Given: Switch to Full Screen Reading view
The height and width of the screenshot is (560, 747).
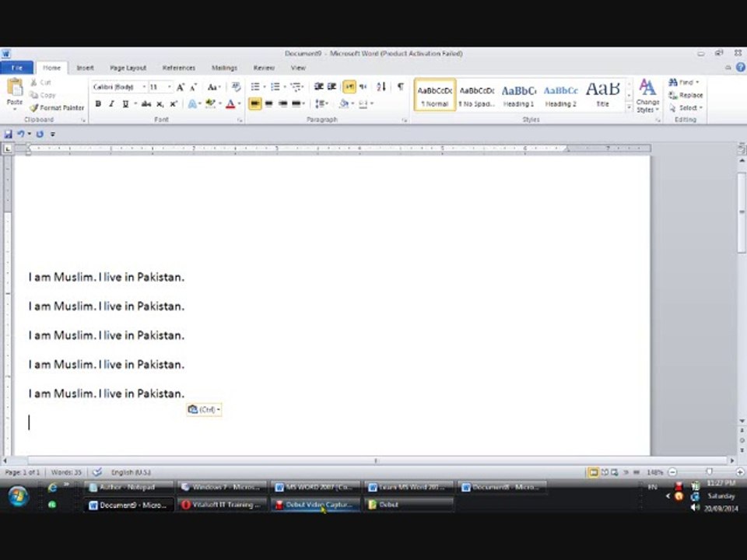Looking at the screenshot, I should click(605, 472).
